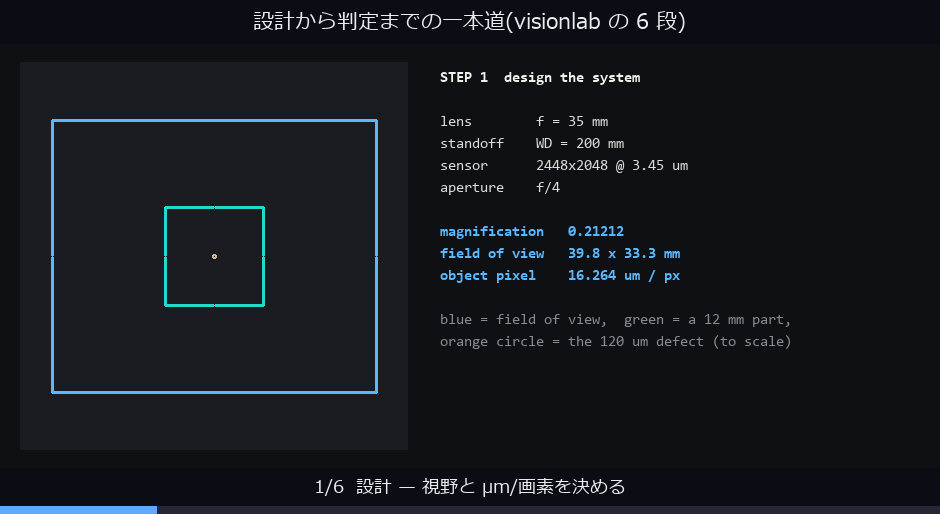The height and width of the screenshot is (514, 940).
Task: Click the 'standoff' label
Action: pyautogui.click(x=472, y=143)
